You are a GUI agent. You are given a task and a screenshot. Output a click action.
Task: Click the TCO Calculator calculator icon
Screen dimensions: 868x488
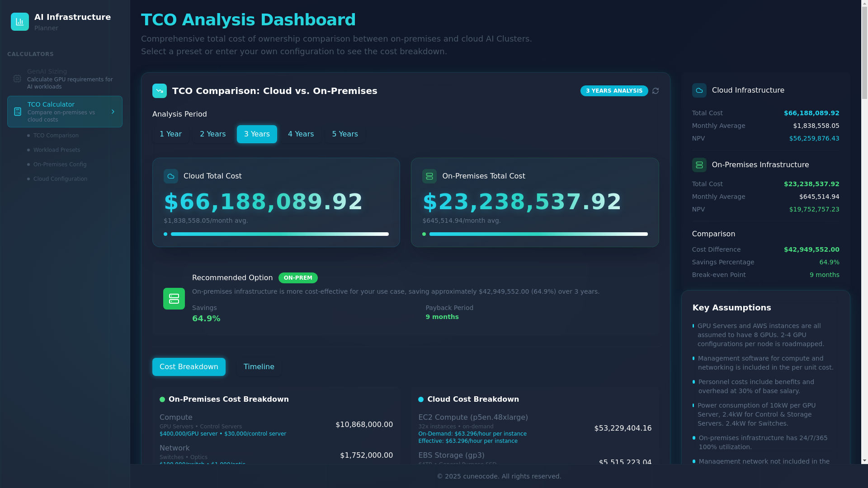18,112
